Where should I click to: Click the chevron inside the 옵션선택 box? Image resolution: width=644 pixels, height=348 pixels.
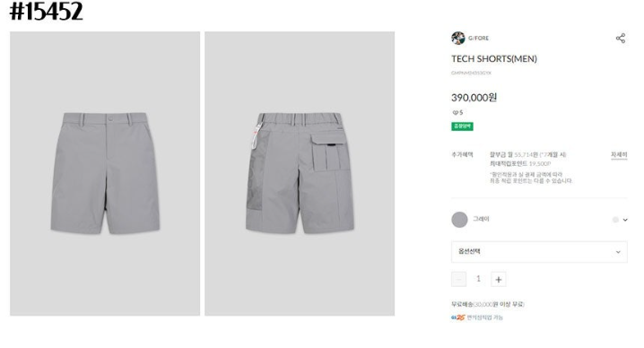tap(618, 252)
